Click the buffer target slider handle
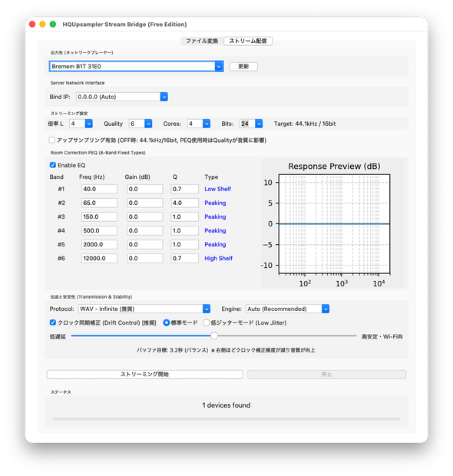 click(x=214, y=336)
